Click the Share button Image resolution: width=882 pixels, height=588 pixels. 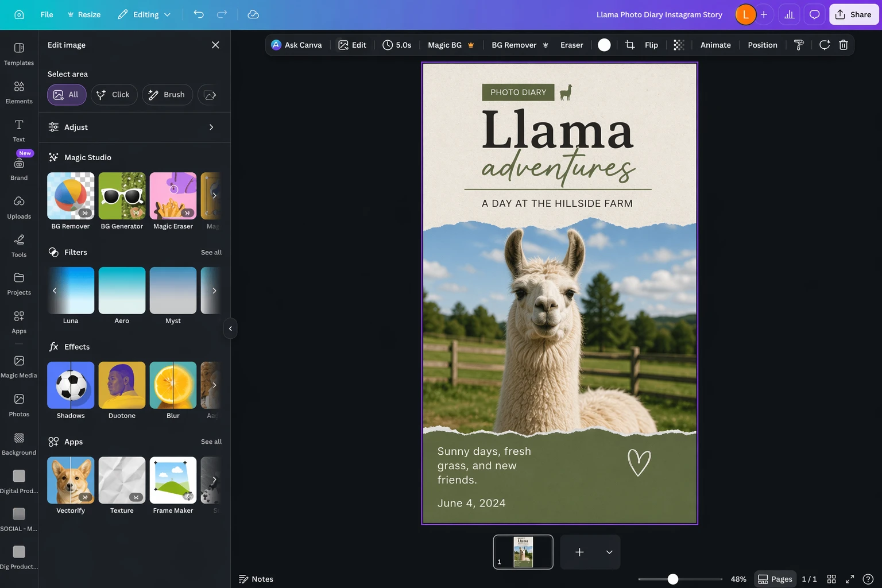[x=854, y=14]
